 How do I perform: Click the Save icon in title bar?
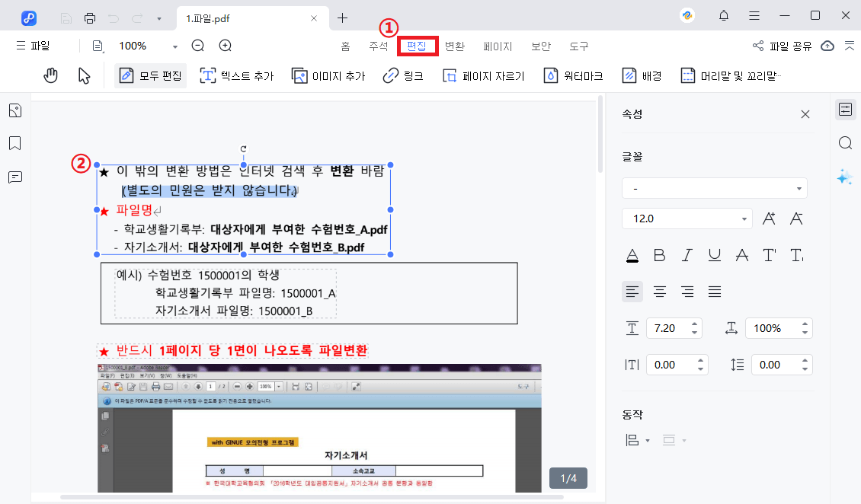point(66,18)
